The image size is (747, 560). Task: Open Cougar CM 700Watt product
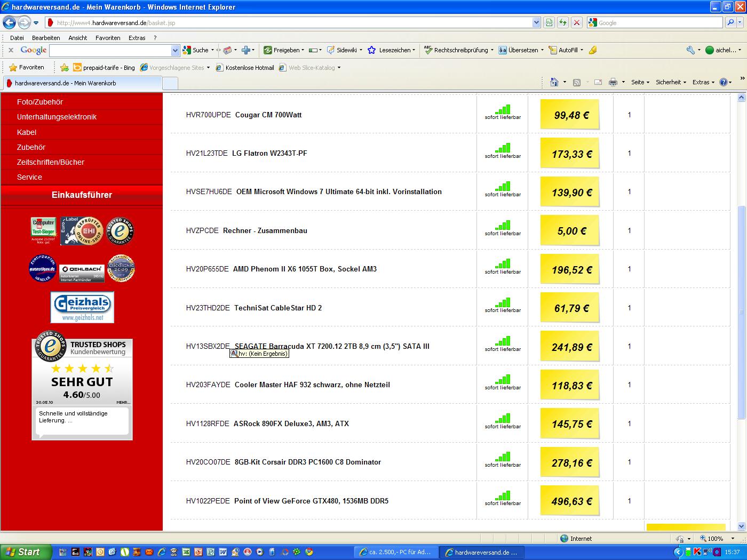coord(268,115)
